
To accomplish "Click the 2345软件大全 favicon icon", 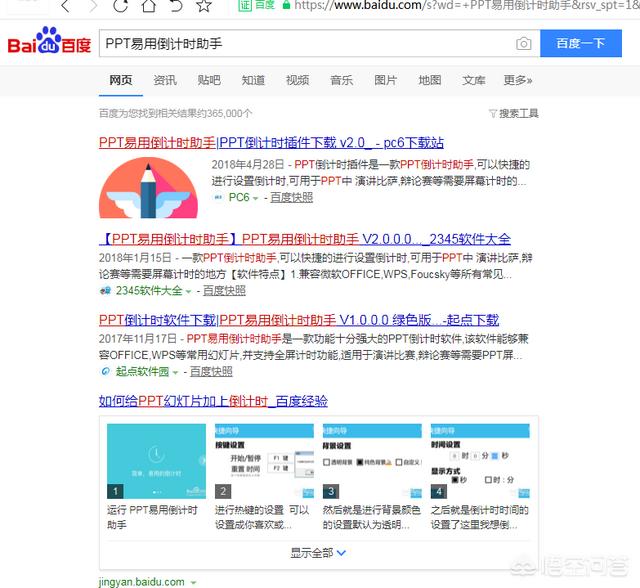I will coord(105,291).
